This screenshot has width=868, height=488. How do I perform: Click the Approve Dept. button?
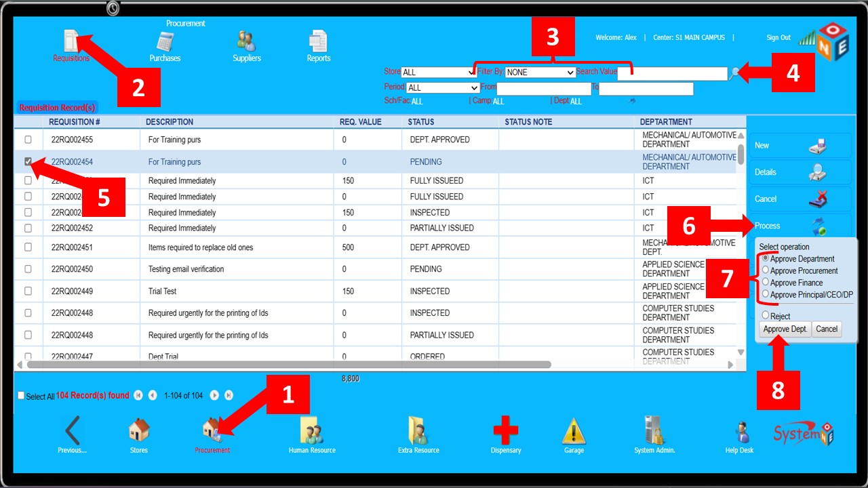point(785,329)
